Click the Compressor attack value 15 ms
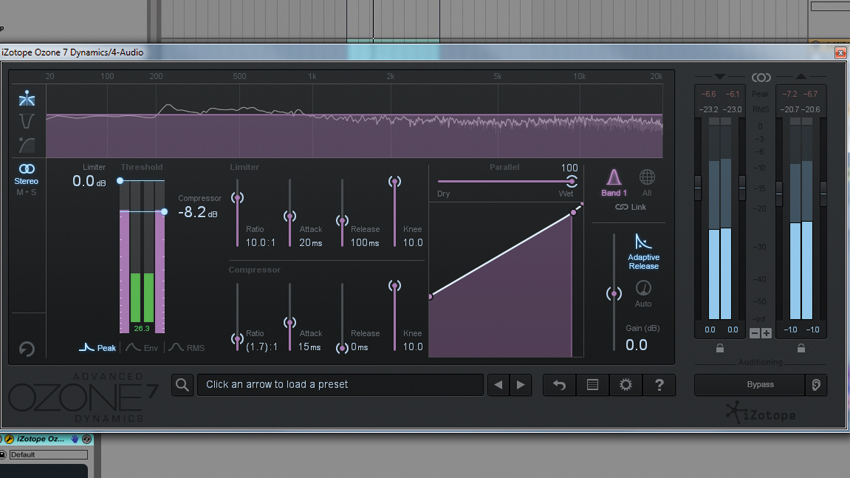The image size is (850, 478). 310,347
